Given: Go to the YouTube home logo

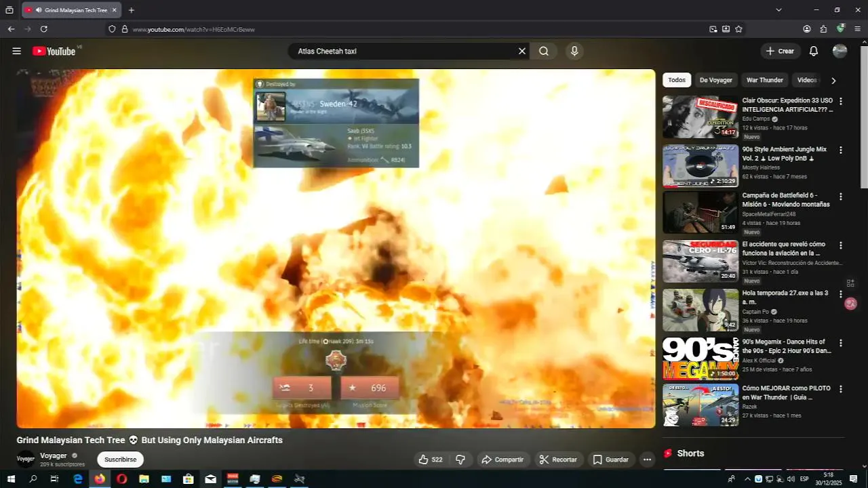Looking at the screenshot, I should point(54,51).
